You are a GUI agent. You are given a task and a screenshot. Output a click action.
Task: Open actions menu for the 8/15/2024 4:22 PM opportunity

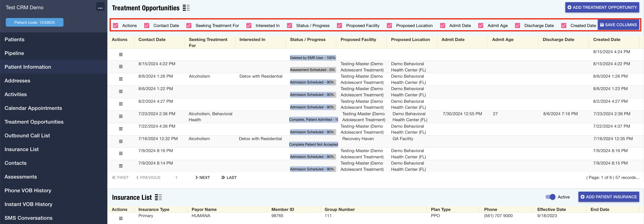[x=121, y=67]
